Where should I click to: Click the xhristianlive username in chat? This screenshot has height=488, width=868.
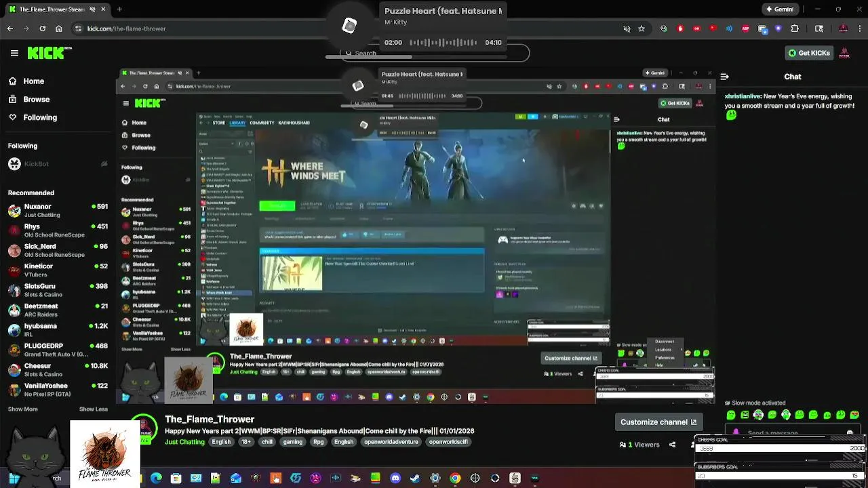(x=743, y=97)
